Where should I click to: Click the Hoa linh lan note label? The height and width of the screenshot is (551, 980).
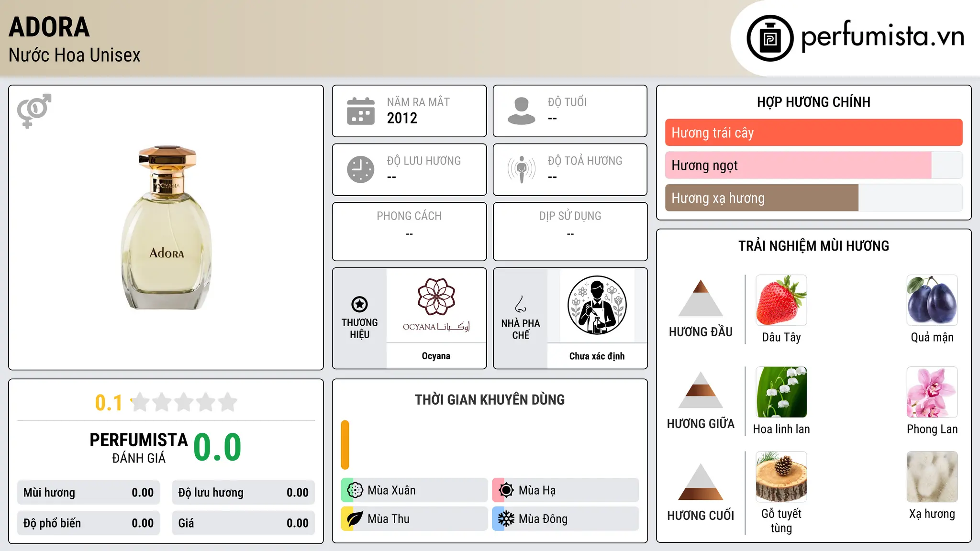coord(781,429)
